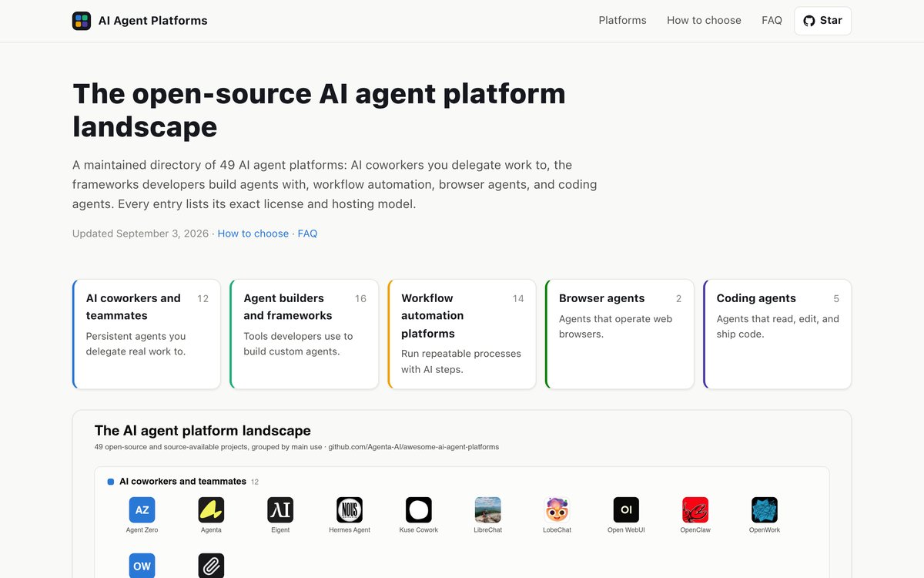924x578 pixels.
Task: Click the AI Agent Platforms site title
Action: tap(152, 21)
